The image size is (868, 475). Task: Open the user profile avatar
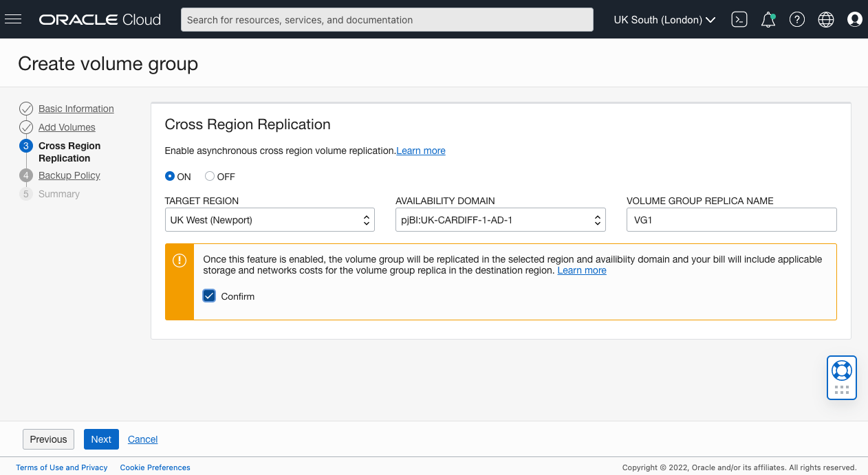tap(854, 19)
